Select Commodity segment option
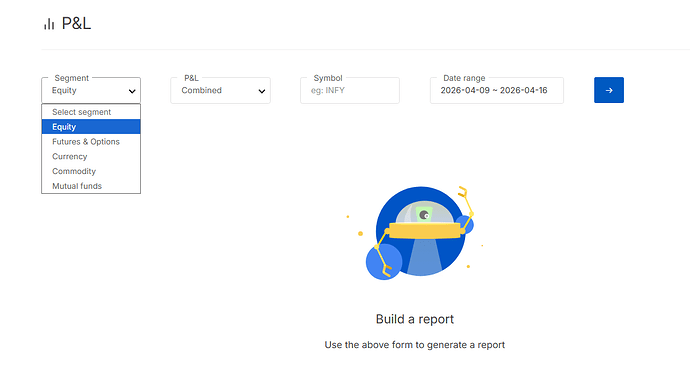Viewport: 690px width, 374px height. click(x=91, y=171)
